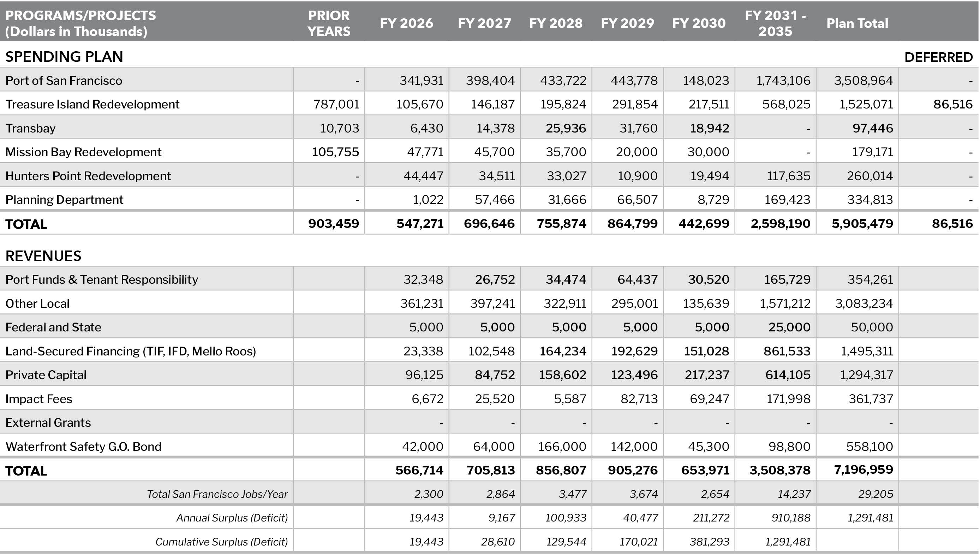Select Hunters Point plan total 260,014

click(870, 176)
